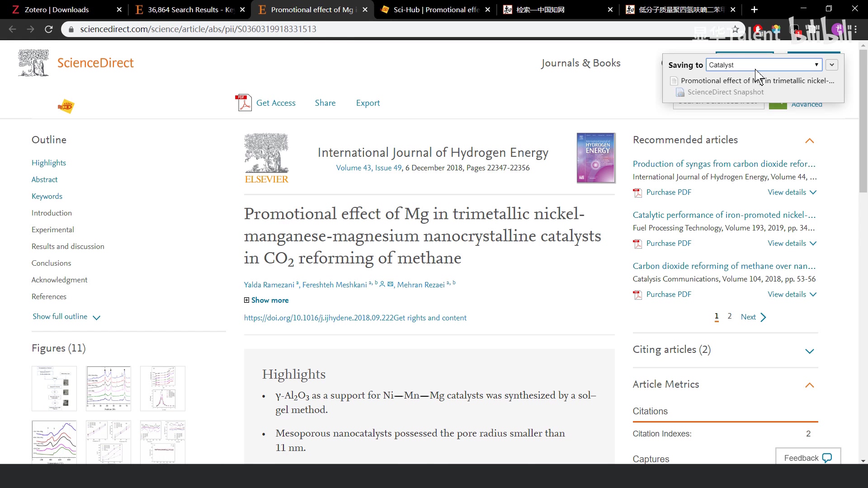Open the first figure thumbnail
This screenshot has width=868, height=488.
pyautogui.click(x=54, y=389)
